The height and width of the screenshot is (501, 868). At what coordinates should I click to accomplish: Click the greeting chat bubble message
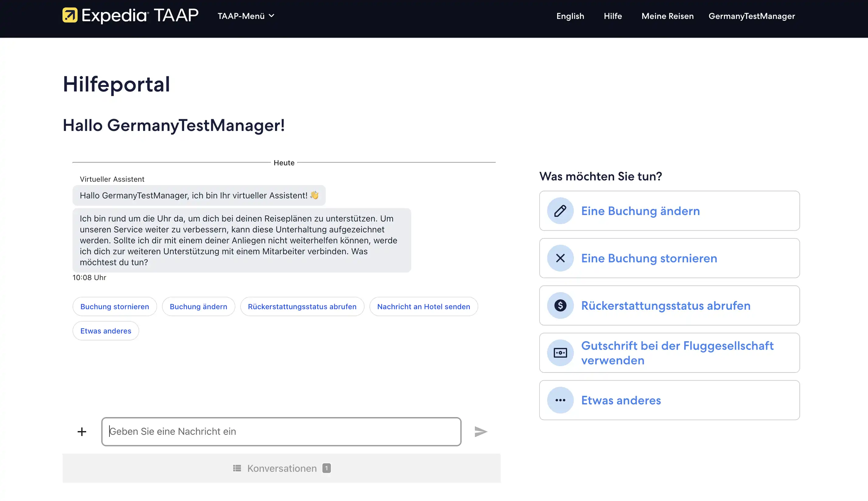pos(199,195)
